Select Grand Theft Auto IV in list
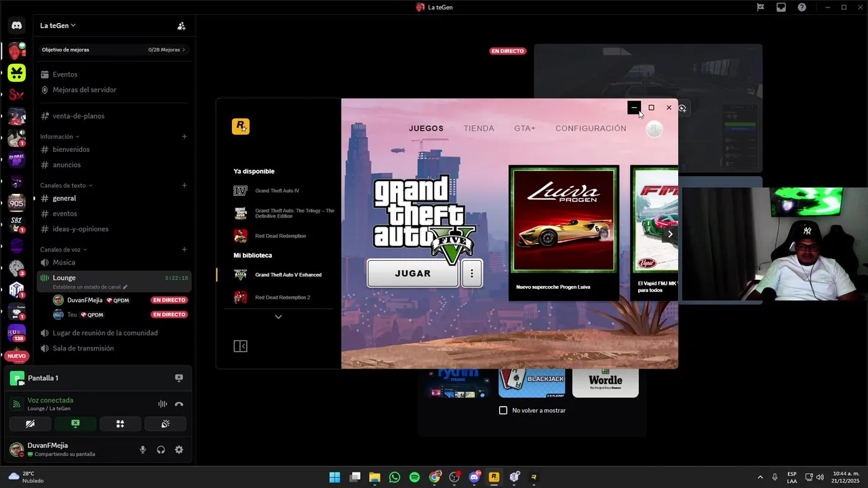The image size is (868, 488). [x=278, y=191]
